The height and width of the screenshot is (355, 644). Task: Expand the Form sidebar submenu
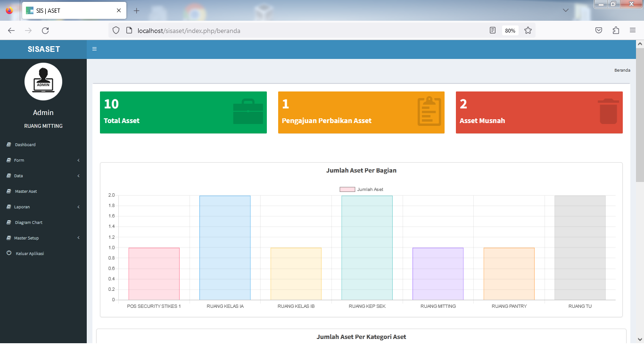43,160
